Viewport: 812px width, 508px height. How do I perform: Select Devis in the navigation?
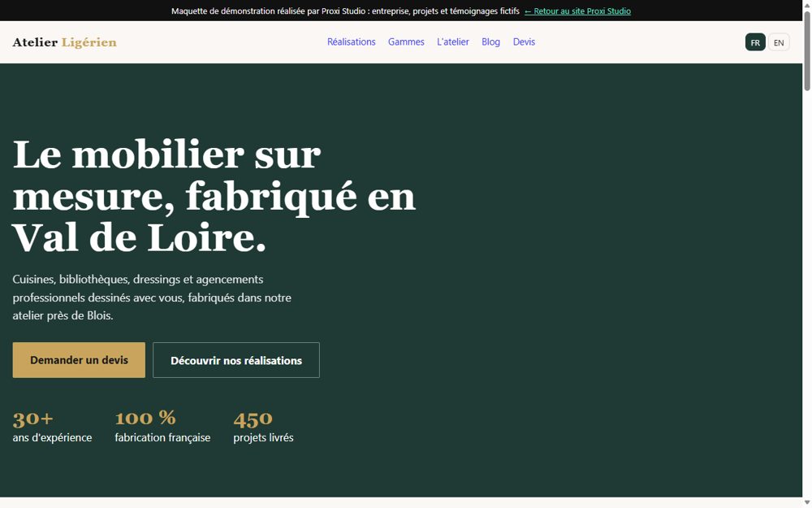[x=524, y=42]
